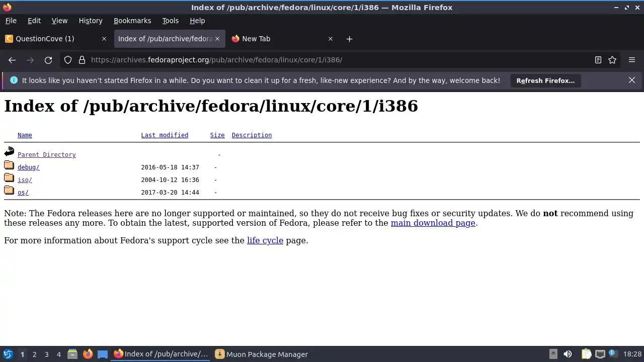Close the QuestionCove tab
The image size is (644, 362).
(x=104, y=39)
